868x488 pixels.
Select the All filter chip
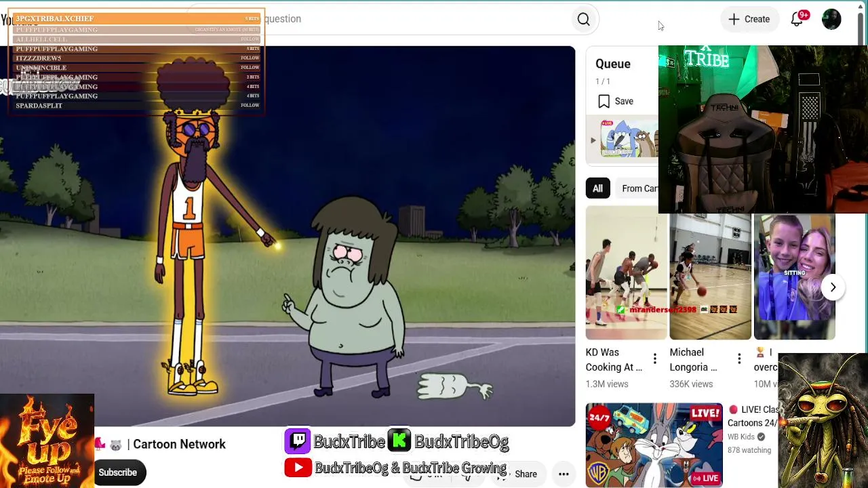[597, 188]
